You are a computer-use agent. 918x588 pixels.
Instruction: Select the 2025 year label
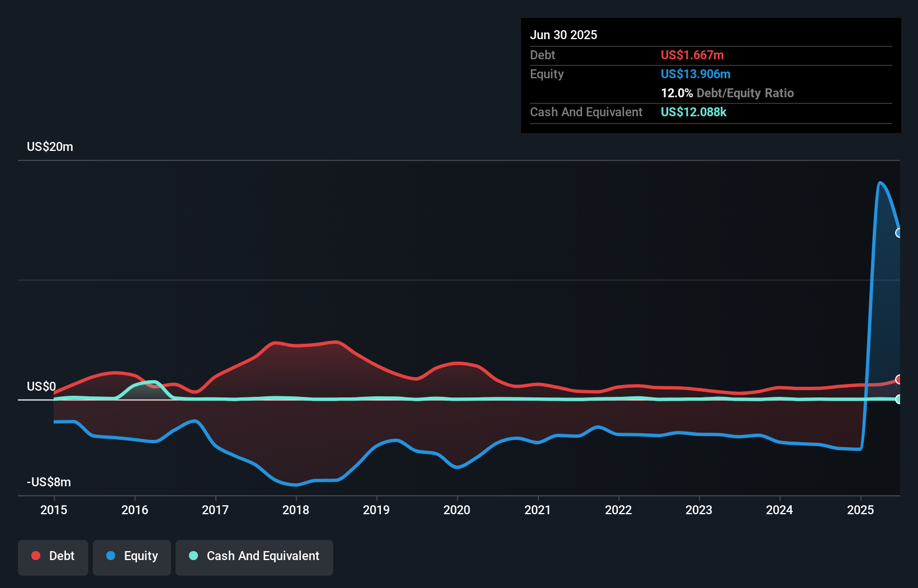860,510
